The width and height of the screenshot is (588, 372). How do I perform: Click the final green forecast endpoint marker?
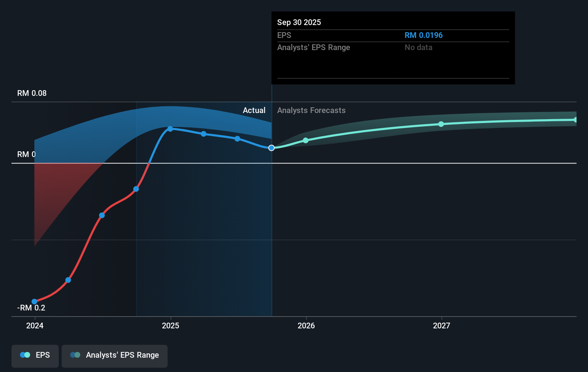pos(576,119)
